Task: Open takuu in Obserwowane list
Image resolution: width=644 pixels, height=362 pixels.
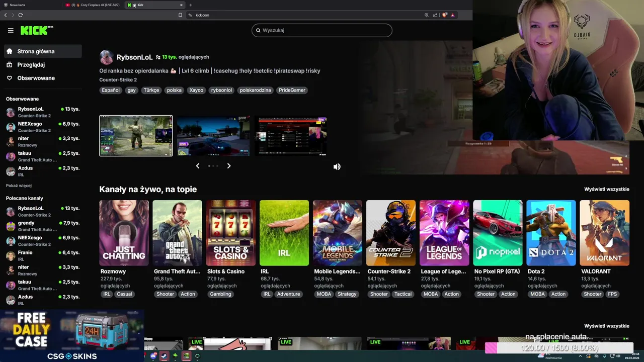Action: point(43,156)
